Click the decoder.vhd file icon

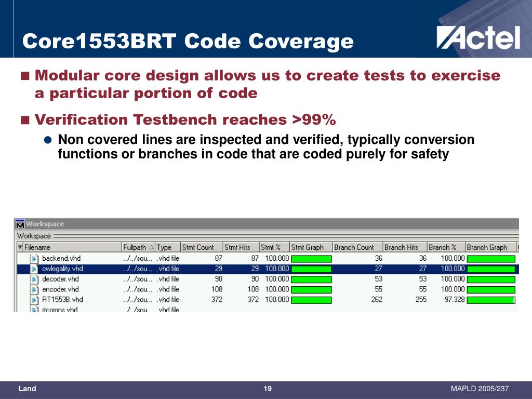[x=34, y=280]
